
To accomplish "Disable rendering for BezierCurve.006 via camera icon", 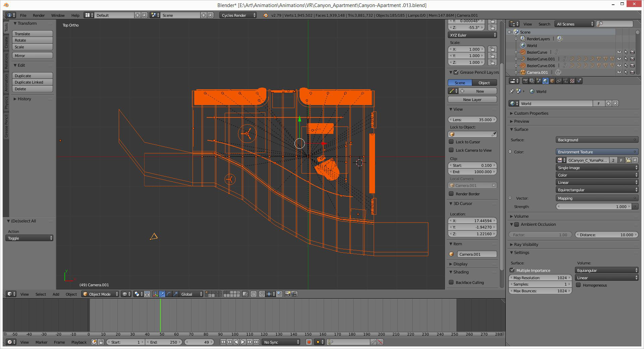I will tap(632, 66).
